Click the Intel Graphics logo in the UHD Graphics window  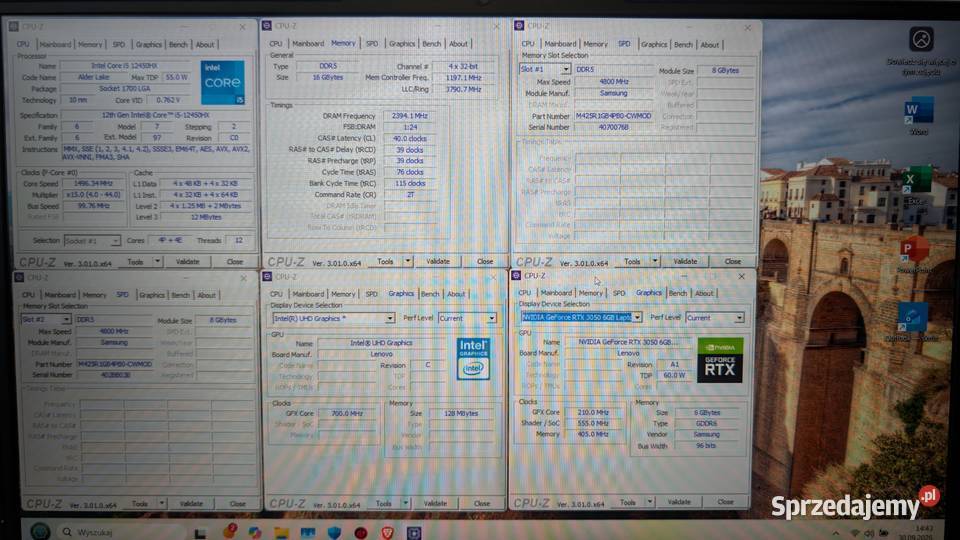coord(473,358)
